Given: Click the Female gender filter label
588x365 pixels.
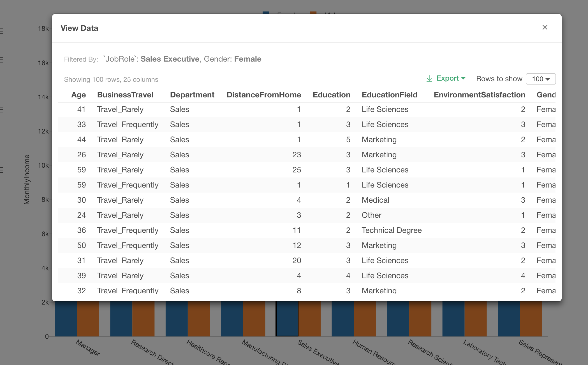Looking at the screenshot, I should point(248,59).
